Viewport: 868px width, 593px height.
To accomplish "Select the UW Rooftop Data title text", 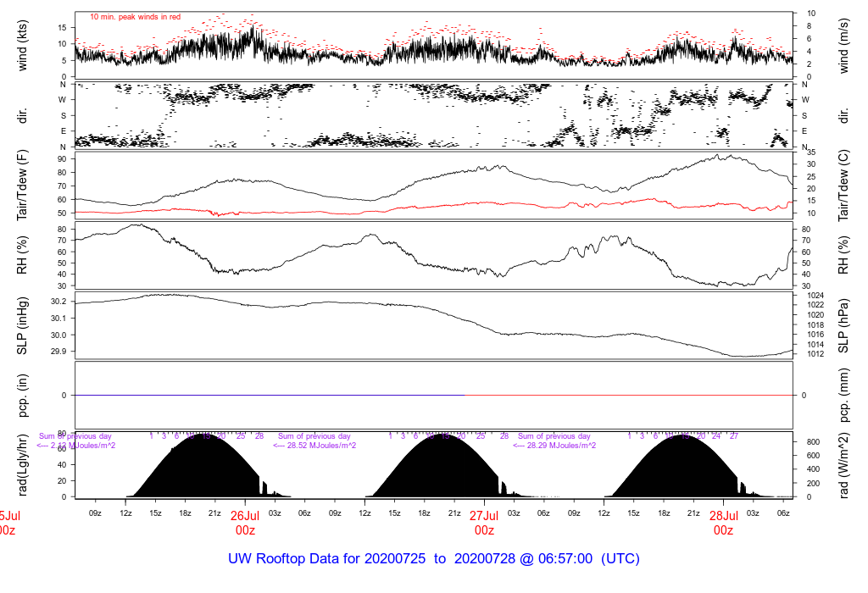I will pyautogui.click(x=433, y=559).
